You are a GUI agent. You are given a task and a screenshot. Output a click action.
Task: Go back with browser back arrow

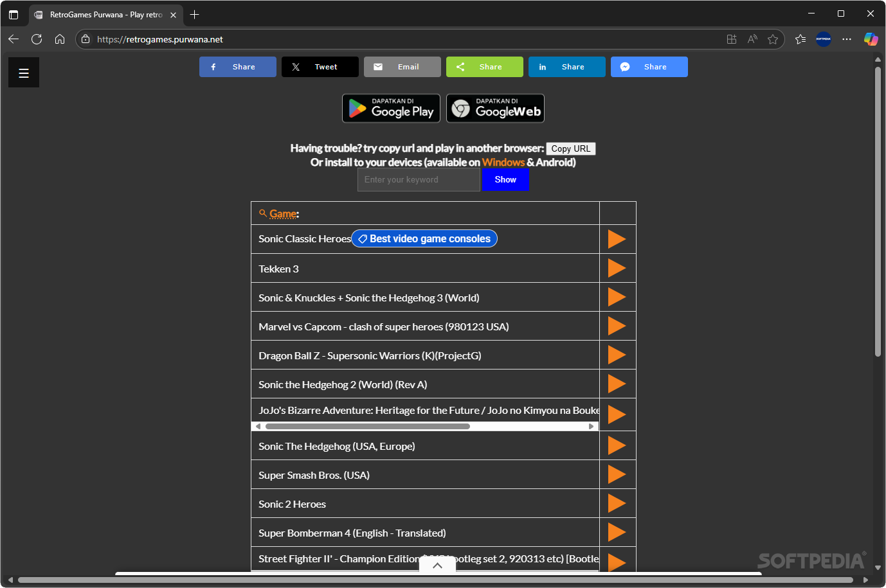click(14, 39)
